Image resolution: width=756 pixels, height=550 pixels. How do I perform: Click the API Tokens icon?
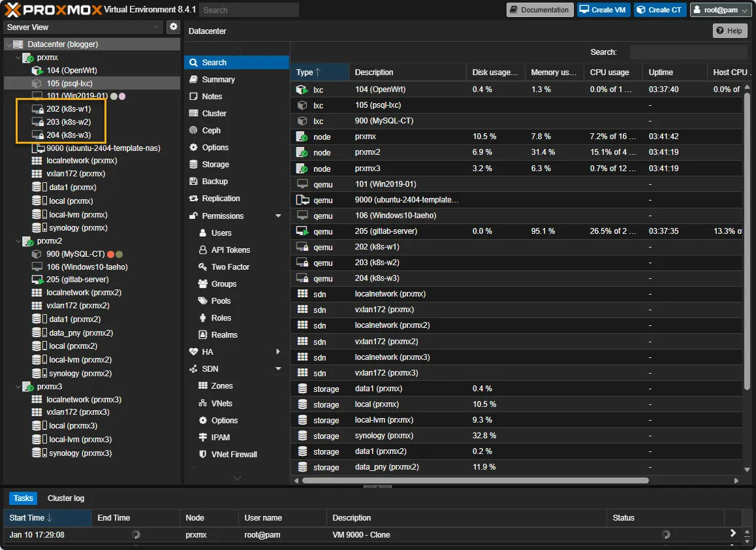click(203, 250)
